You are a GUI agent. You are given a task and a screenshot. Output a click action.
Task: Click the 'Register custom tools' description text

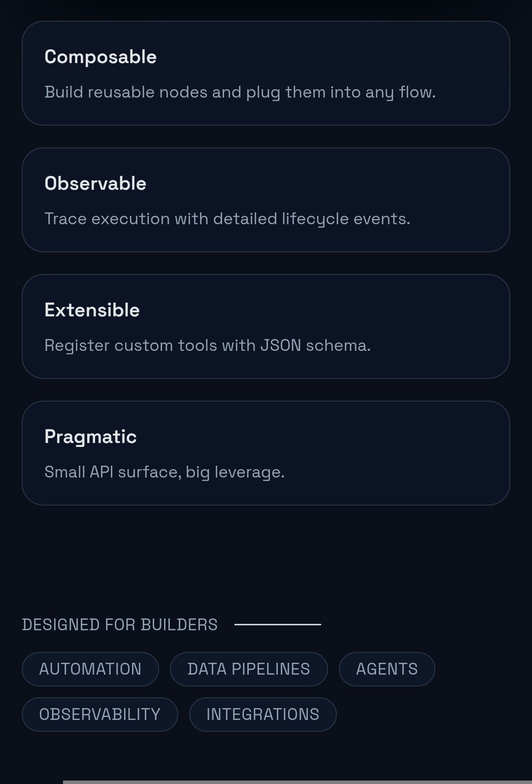208,345
